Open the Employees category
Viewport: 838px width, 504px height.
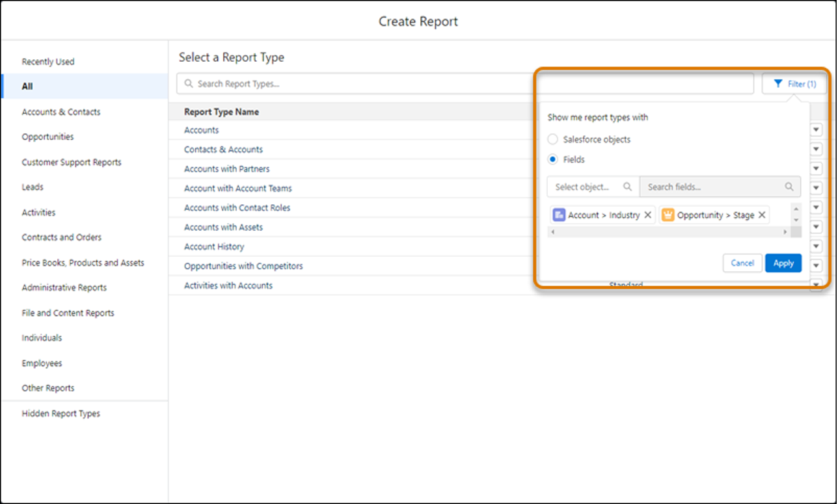(42, 364)
